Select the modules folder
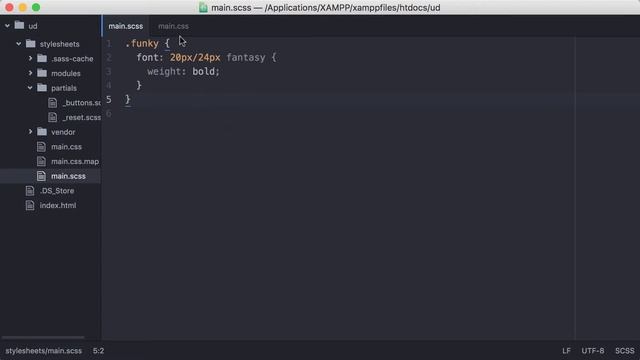Image resolution: width=640 pixels, height=360 pixels. click(x=66, y=73)
